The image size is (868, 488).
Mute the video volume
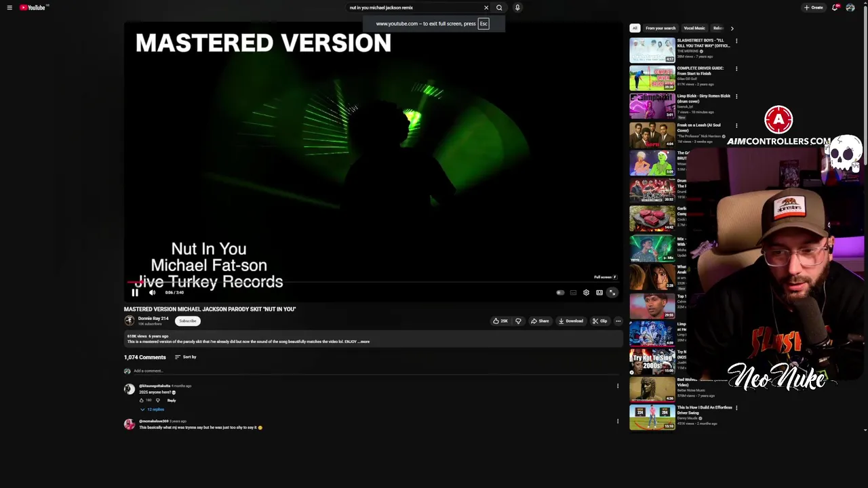point(152,293)
